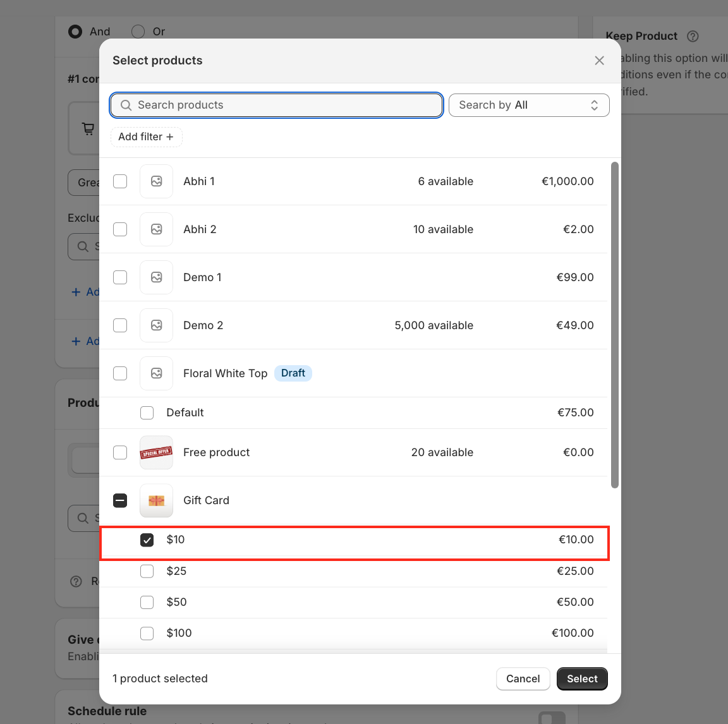
Task: Click the Abhi 2 product image placeholder
Action: pyautogui.click(x=156, y=229)
